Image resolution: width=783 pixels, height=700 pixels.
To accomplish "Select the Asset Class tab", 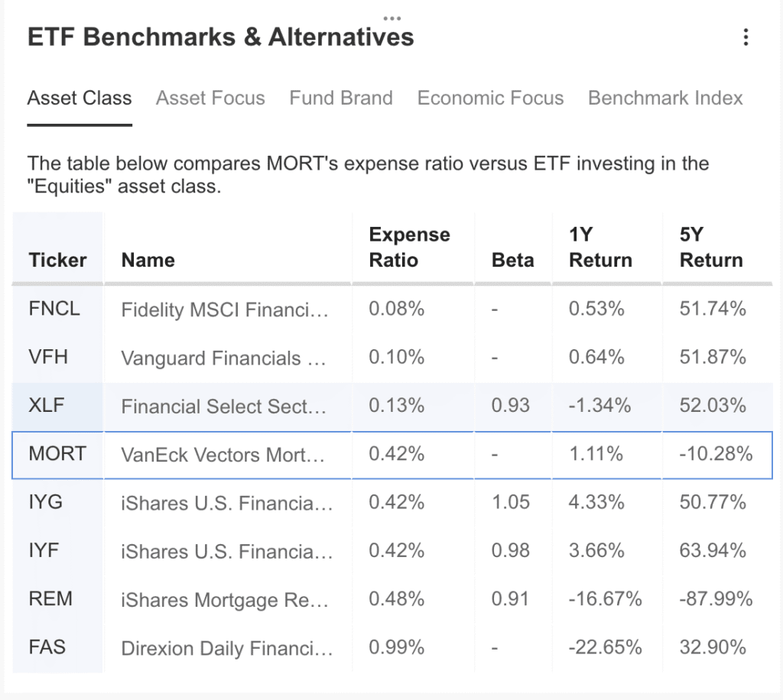I will click(x=80, y=98).
